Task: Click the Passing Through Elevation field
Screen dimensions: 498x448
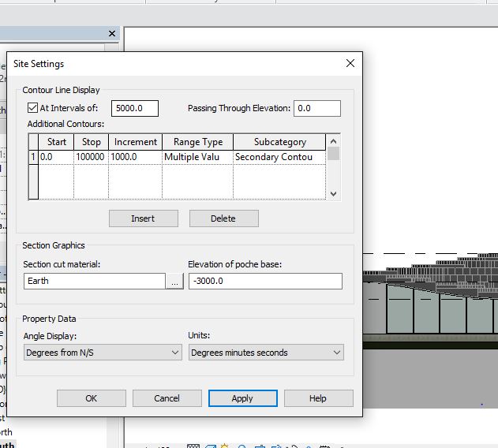Action: pyautogui.click(x=317, y=108)
